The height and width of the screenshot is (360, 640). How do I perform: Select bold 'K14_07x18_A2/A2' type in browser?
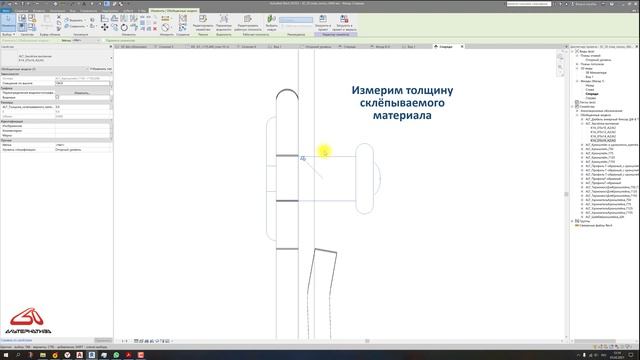[x=603, y=140]
